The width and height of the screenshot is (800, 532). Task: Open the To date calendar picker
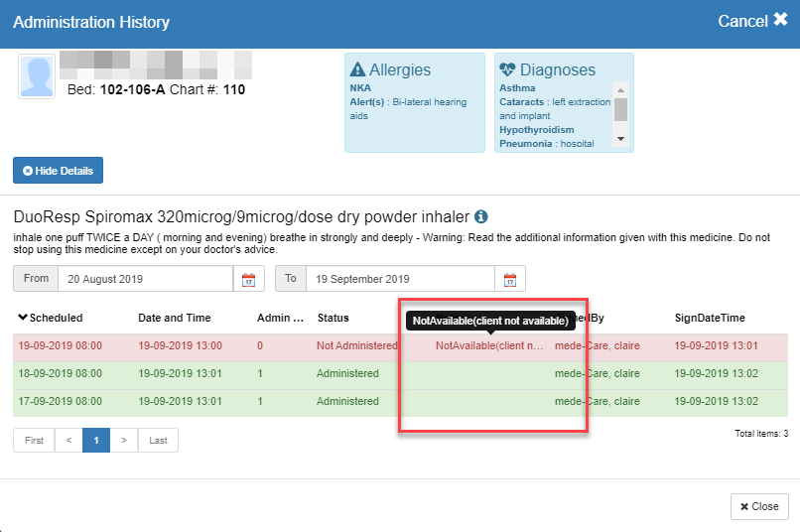coord(510,279)
